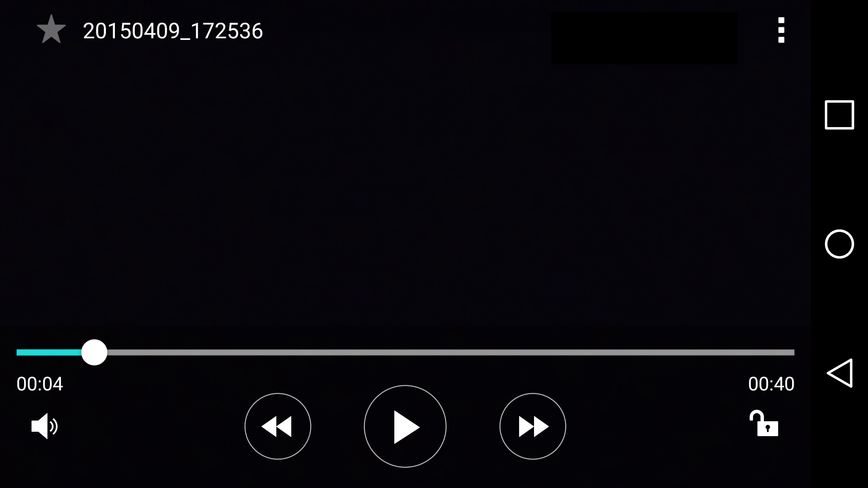Click the rewind button
The width and height of the screenshot is (868, 488).
[x=278, y=425]
